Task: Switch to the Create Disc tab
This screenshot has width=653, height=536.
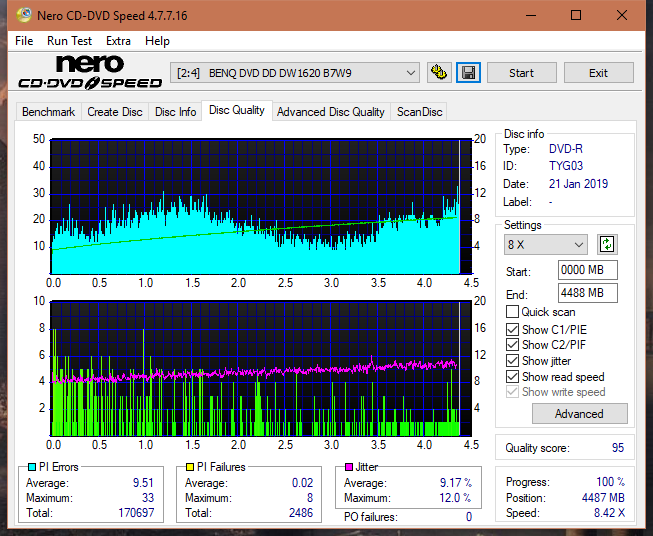Action: (x=115, y=112)
